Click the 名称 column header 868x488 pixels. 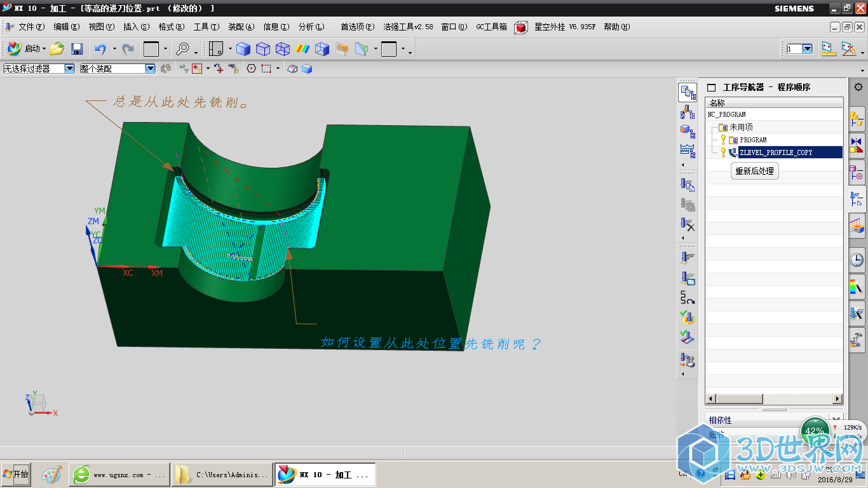pyautogui.click(x=774, y=103)
